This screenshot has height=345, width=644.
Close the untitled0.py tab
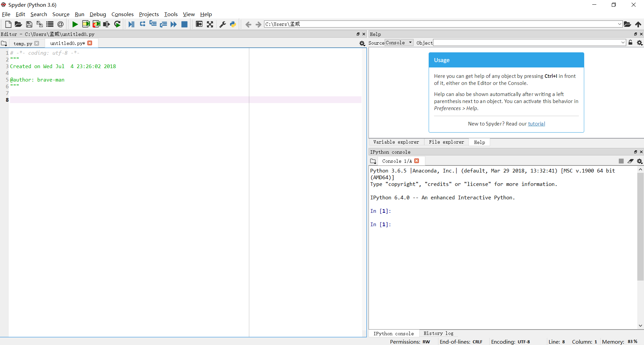click(90, 43)
